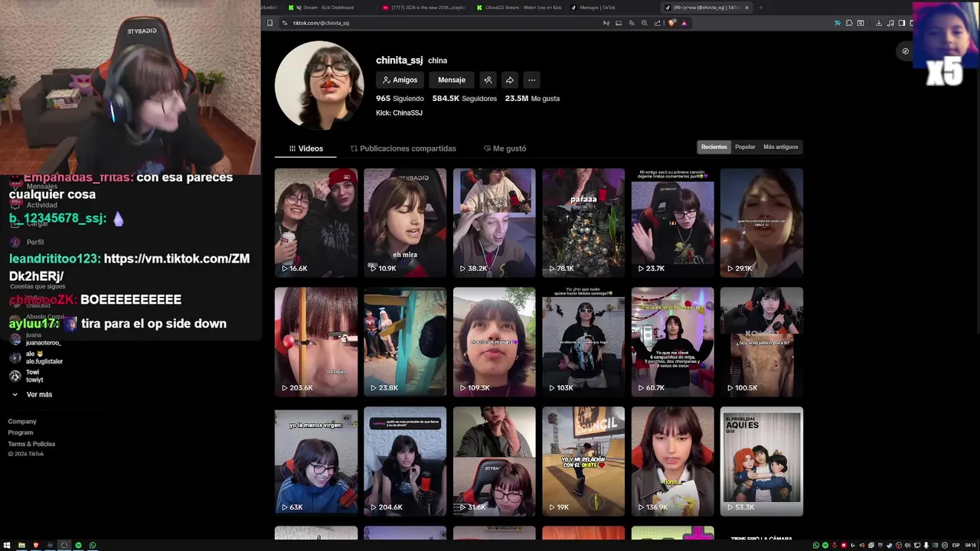980x551 pixels.
Task: Play the 'eh mira' video with 10.9K views
Action: [x=405, y=223]
